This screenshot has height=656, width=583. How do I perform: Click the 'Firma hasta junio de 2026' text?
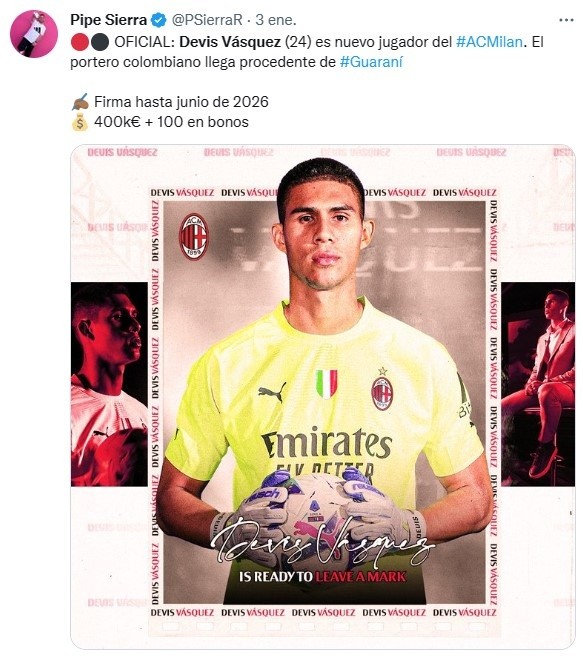[181, 102]
